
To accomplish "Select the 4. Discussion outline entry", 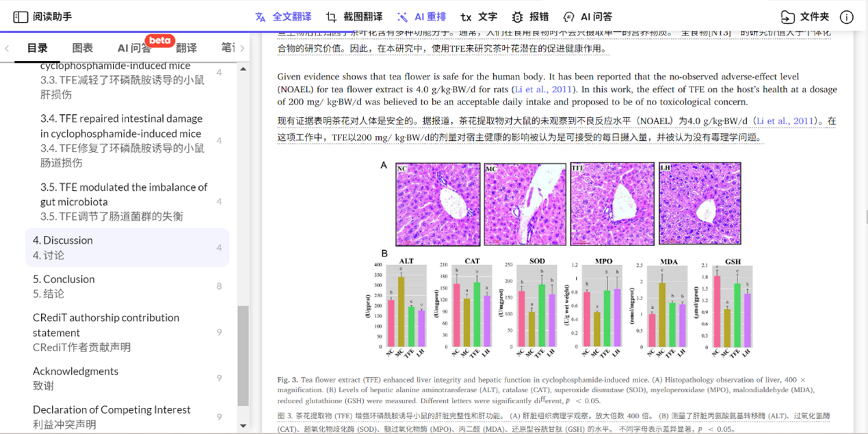I will [127, 247].
